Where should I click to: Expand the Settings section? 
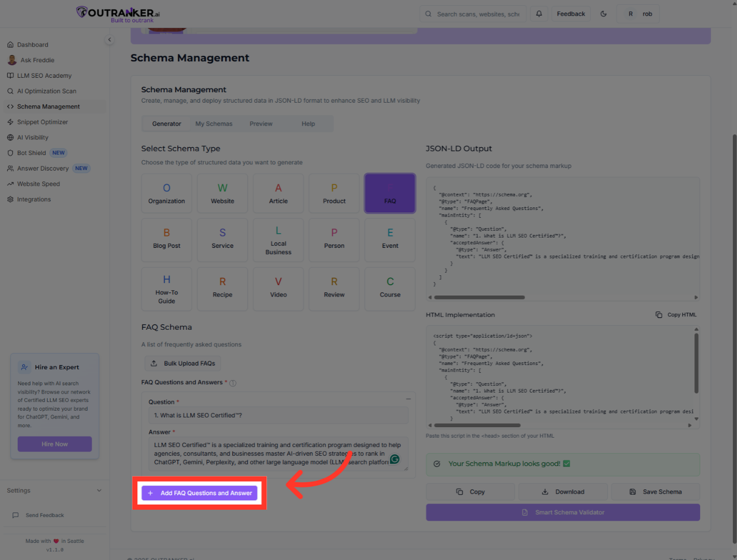pos(54,491)
